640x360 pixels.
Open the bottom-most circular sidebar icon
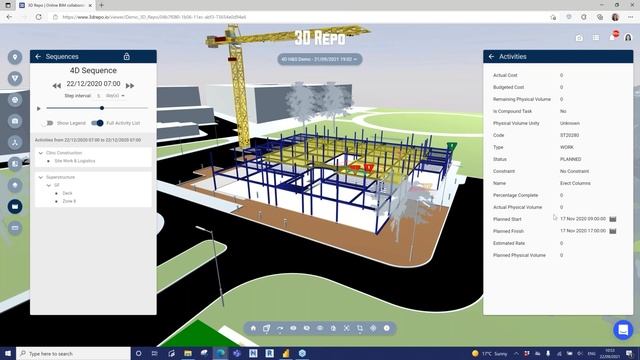pos(15,228)
